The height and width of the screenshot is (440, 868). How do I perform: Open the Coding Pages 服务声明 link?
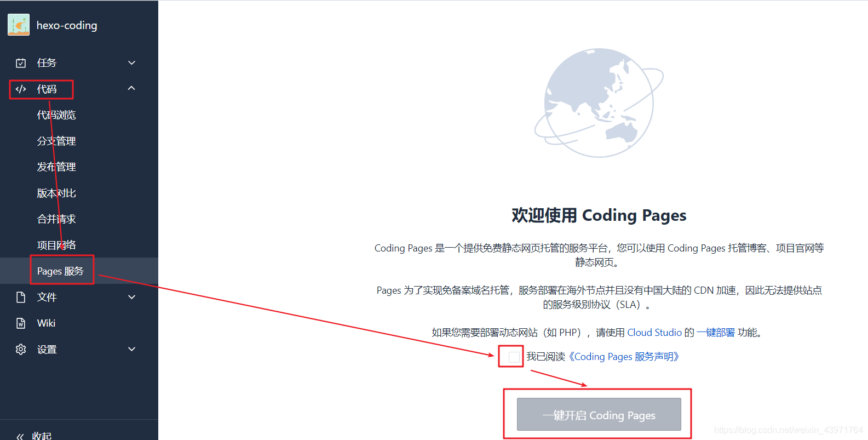click(624, 357)
